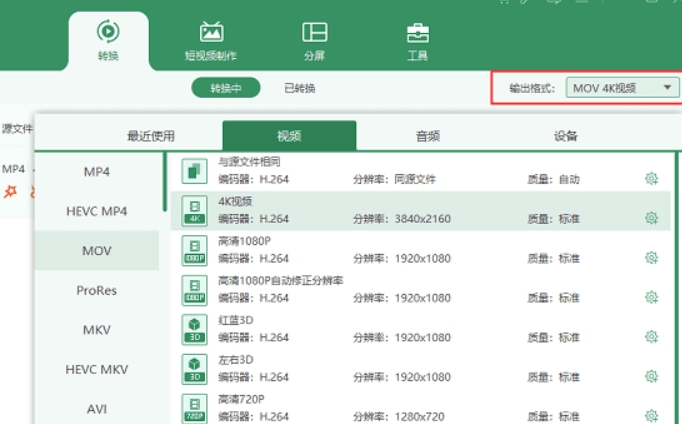The image size is (682, 424).
Task: Open the 输出格式 MOV 4K视频 dropdown
Action: [x=622, y=88]
